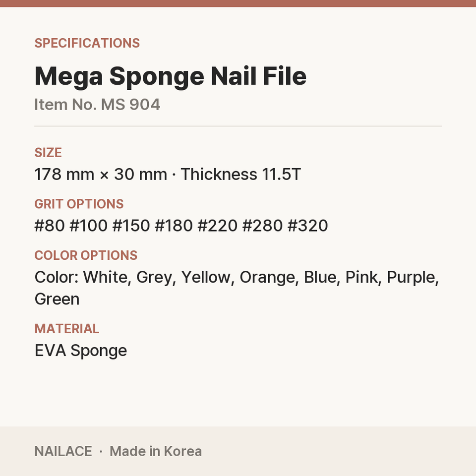Choose the #100 grit option
This screenshot has height=476, width=476.
(x=89, y=226)
